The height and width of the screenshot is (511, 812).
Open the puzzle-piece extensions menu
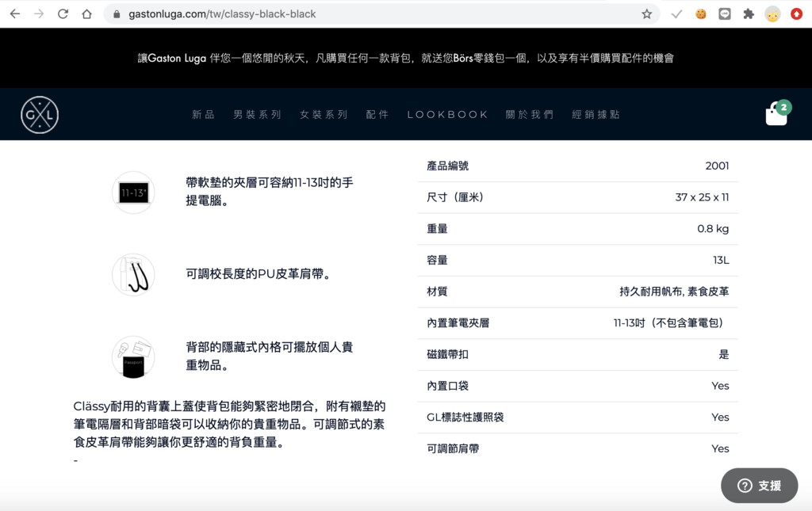click(749, 14)
